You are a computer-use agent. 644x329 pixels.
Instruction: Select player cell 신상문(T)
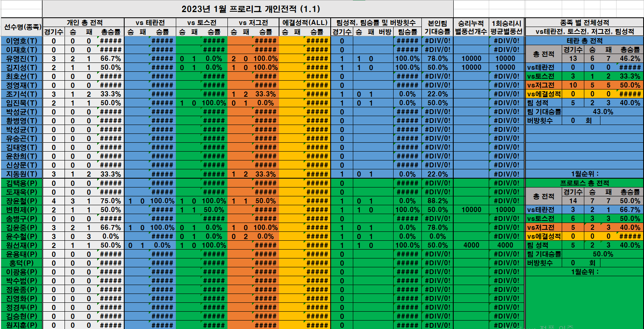22,165
